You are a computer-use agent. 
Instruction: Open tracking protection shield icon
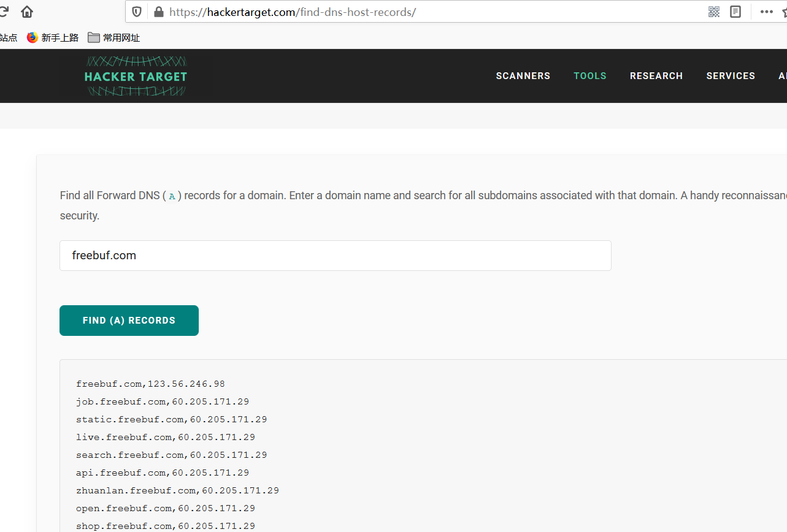137,12
